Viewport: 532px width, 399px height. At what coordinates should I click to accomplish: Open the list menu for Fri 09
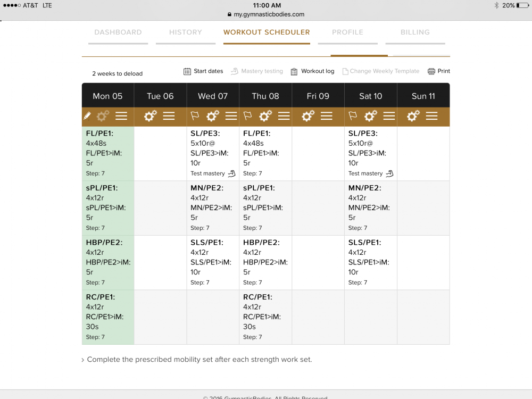(327, 116)
